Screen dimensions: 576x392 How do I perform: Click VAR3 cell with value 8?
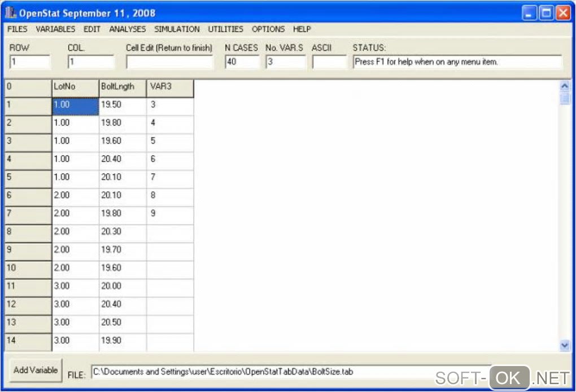point(170,197)
